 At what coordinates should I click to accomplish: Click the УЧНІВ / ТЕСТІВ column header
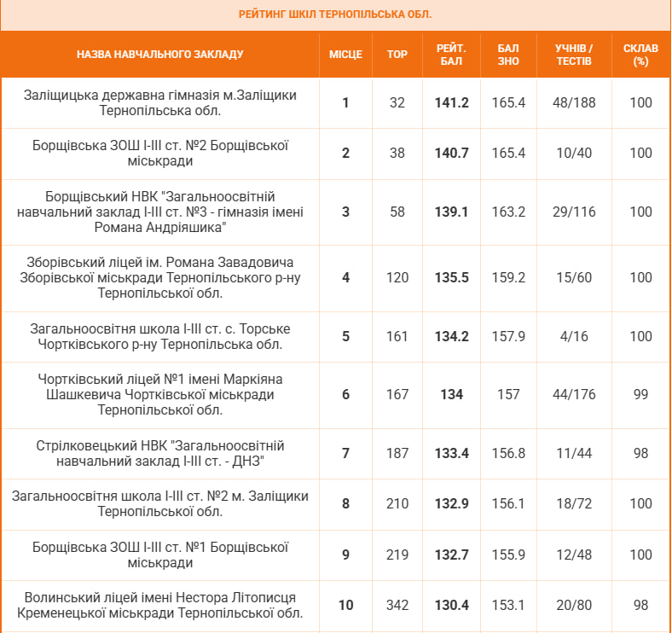[574, 55]
